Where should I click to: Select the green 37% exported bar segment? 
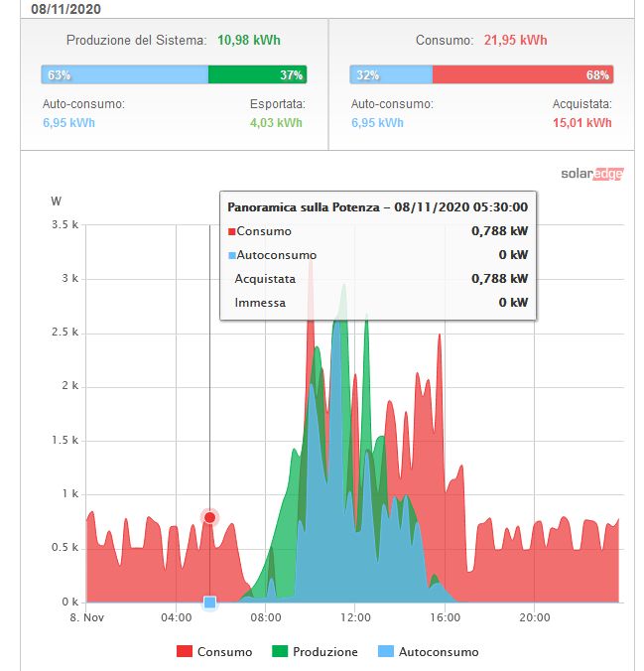coord(257,74)
